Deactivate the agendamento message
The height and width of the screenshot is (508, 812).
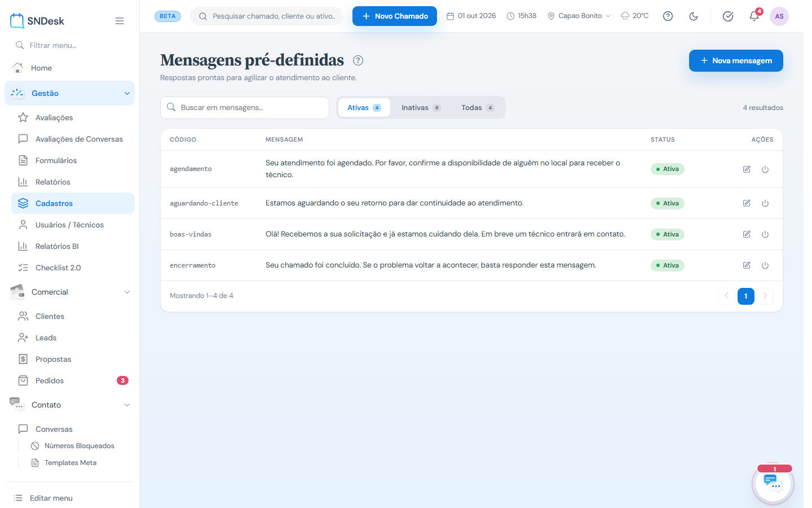point(765,169)
